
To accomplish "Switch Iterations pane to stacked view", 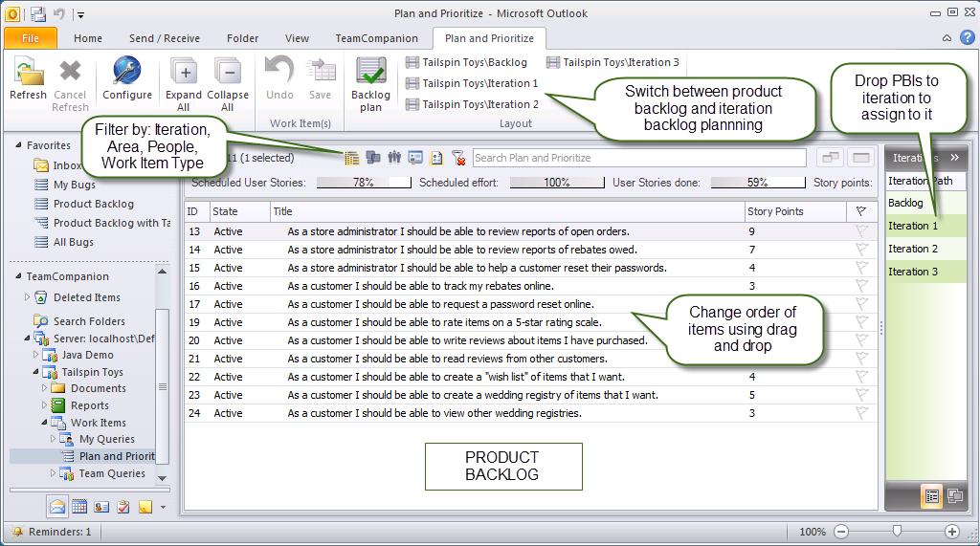I will tap(955, 496).
